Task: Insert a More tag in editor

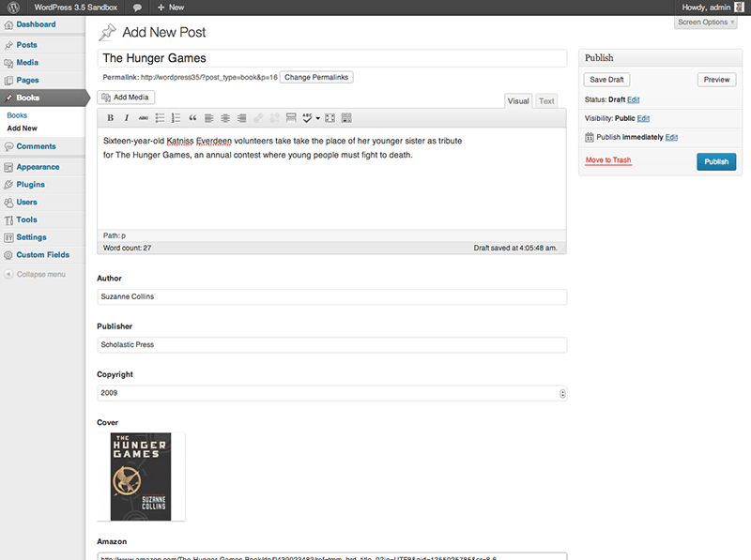Action: tap(291, 118)
